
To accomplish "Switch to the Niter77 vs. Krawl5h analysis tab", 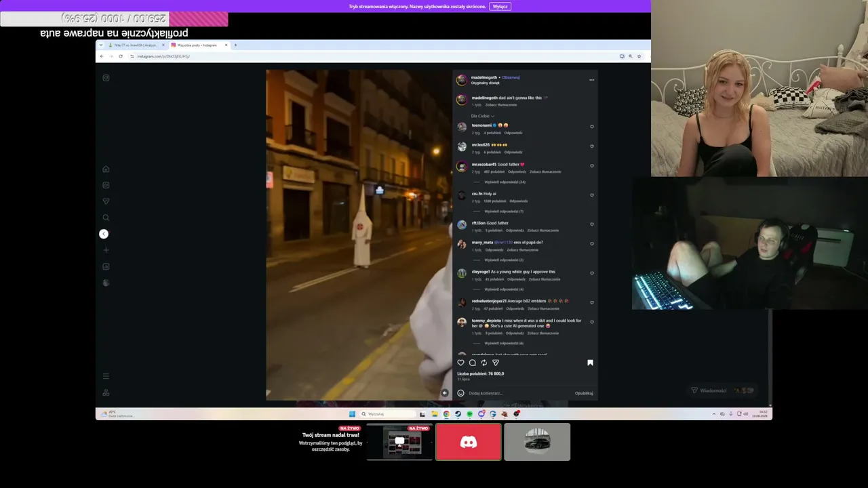I will 136,45.
